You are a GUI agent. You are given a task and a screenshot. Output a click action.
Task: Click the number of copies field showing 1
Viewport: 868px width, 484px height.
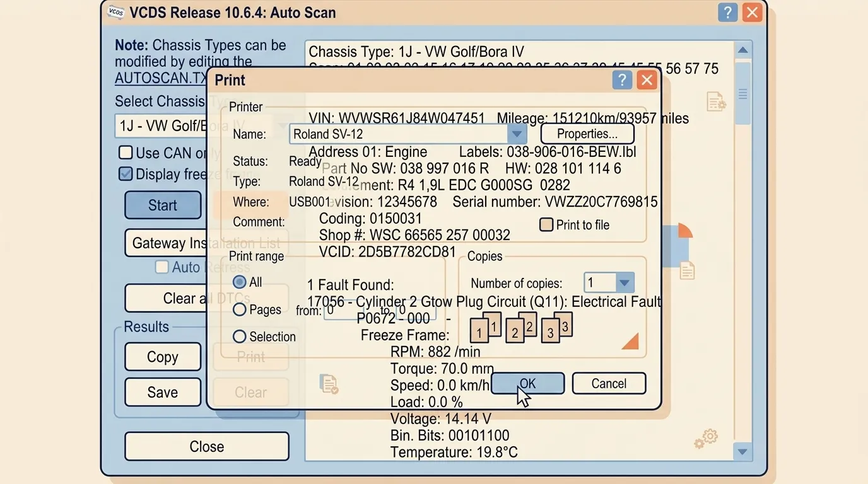pyautogui.click(x=599, y=282)
